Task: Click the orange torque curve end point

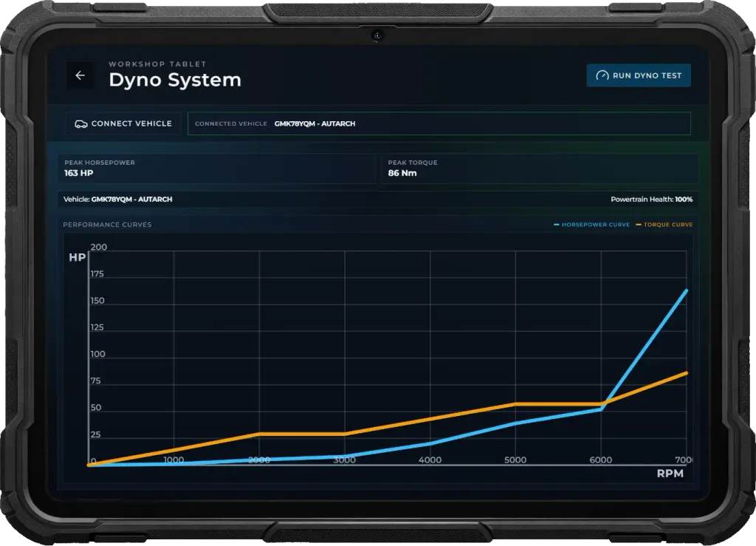Action: click(686, 373)
